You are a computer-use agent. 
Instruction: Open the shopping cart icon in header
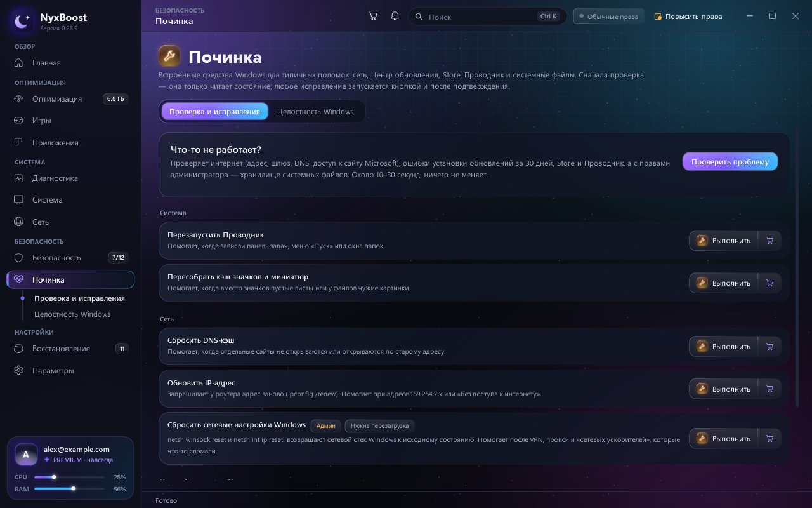click(x=373, y=16)
